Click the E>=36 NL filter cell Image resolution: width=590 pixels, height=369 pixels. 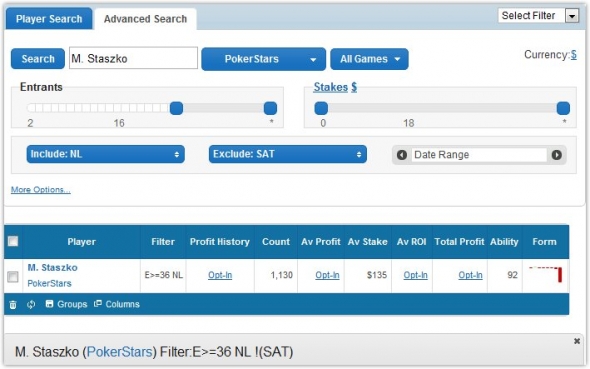[163, 275]
